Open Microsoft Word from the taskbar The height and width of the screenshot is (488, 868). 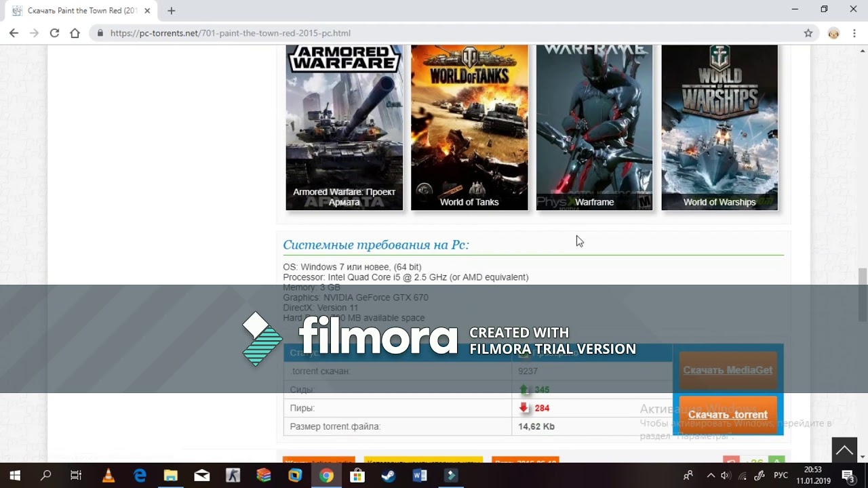420,476
